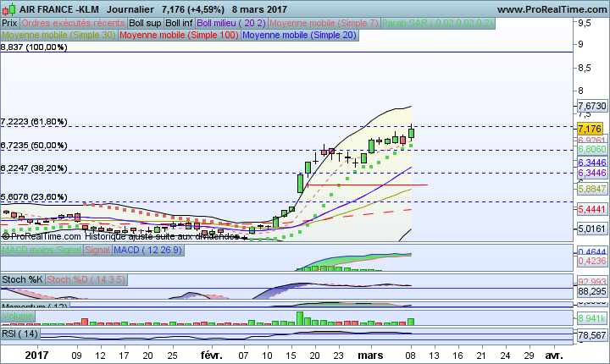Click the avr. label on date axis
The height and width of the screenshot is (364, 610).
(554, 356)
